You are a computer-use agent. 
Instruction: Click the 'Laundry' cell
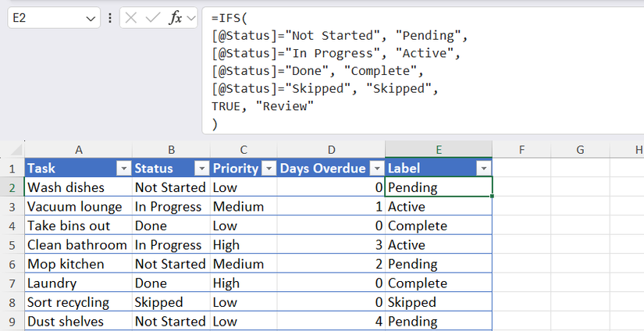pos(78,283)
